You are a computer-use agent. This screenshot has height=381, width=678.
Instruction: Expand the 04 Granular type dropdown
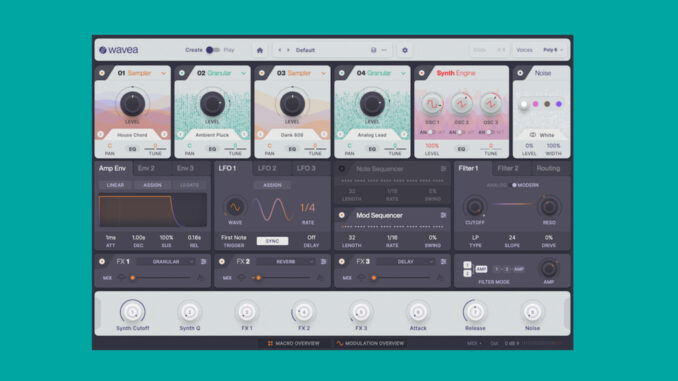(x=403, y=74)
